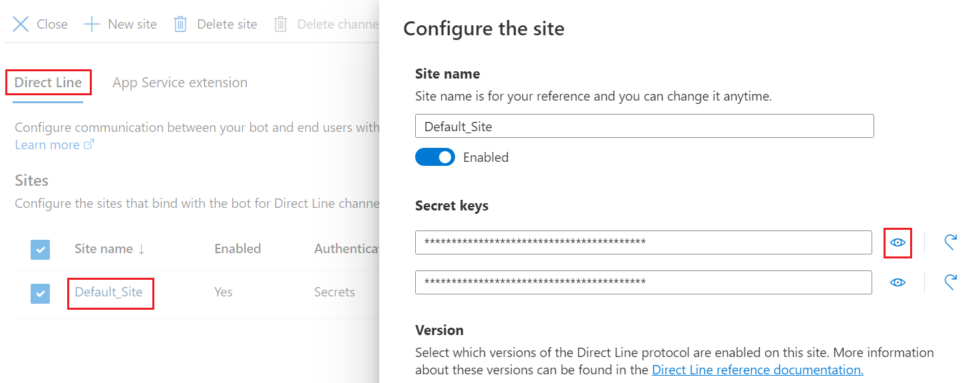
Task: Regenerate the second secret key
Action: (x=950, y=282)
